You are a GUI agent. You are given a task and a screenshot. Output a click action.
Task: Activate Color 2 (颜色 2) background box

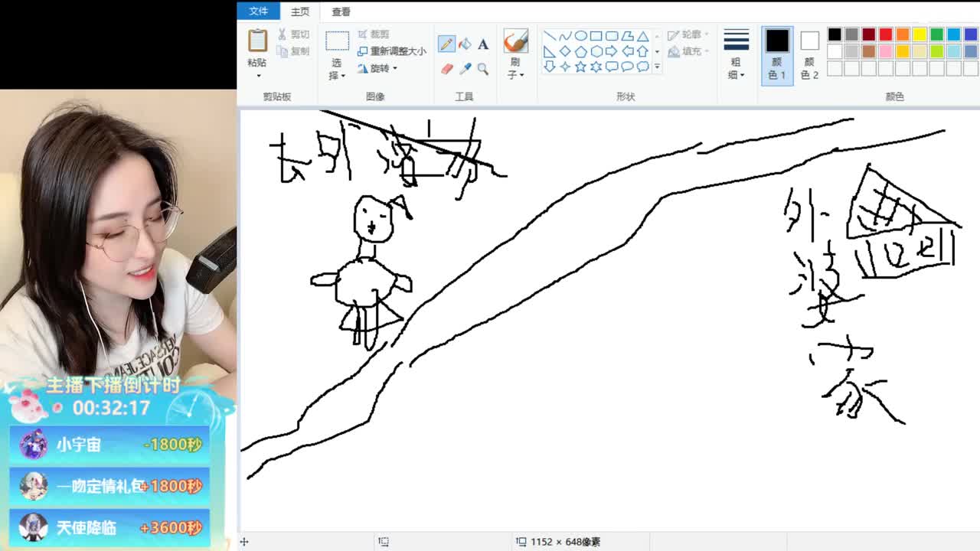pyautogui.click(x=809, y=55)
